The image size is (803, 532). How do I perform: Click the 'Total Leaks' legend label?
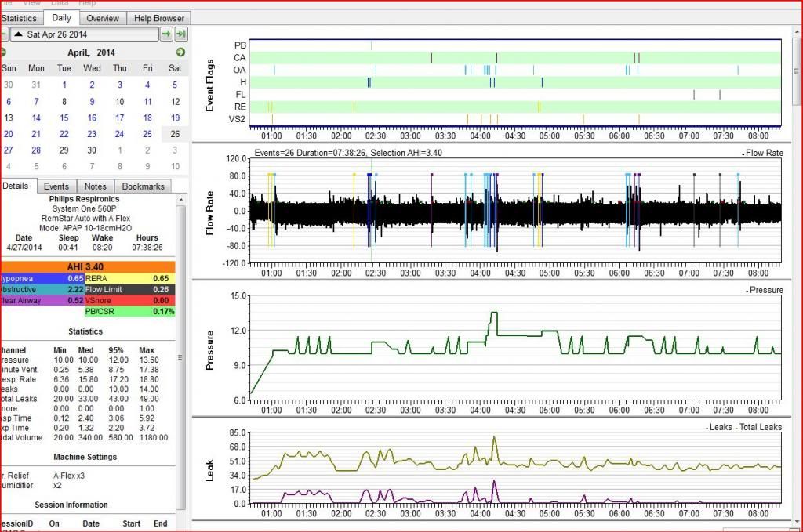pos(761,427)
